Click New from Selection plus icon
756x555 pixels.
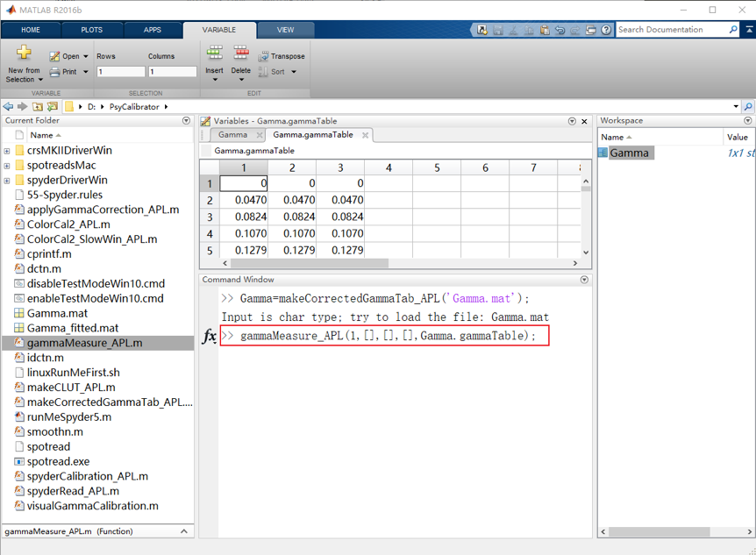[x=24, y=52]
